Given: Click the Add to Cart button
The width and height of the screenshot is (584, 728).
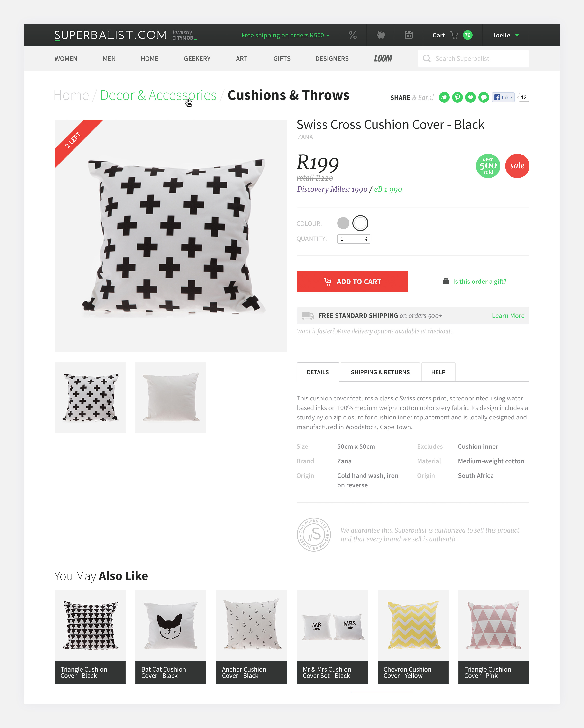Looking at the screenshot, I should [352, 282].
